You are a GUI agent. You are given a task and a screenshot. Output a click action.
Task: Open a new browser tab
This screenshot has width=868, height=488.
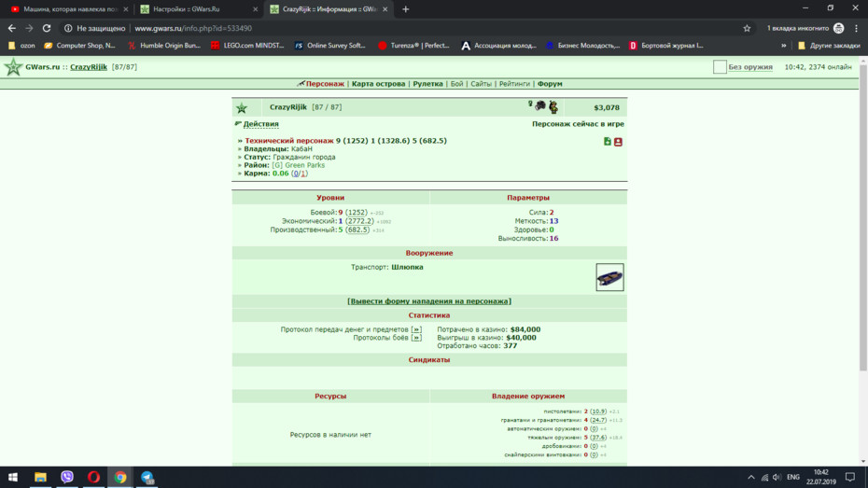[x=406, y=8]
